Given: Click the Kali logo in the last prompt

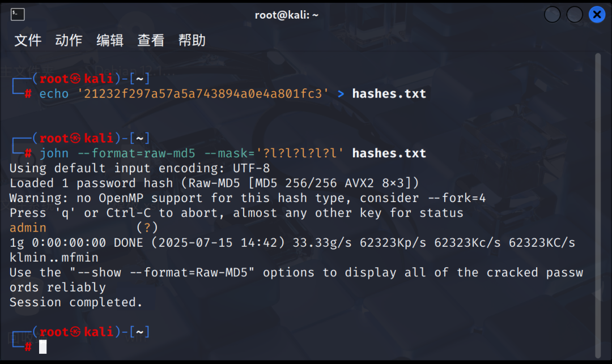Looking at the screenshot, I should 76,332.
